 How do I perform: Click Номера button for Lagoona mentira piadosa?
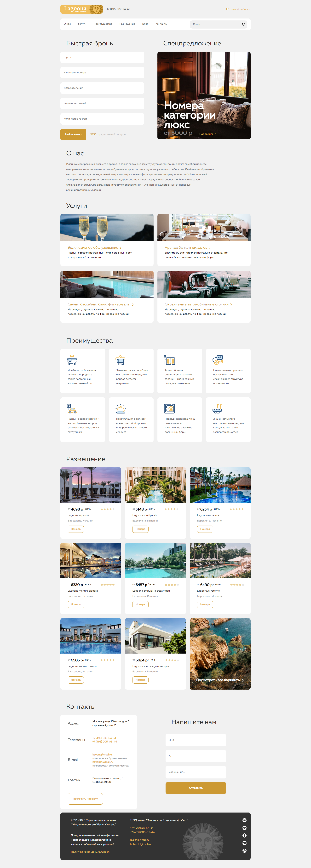pyautogui.click(x=76, y=604)
